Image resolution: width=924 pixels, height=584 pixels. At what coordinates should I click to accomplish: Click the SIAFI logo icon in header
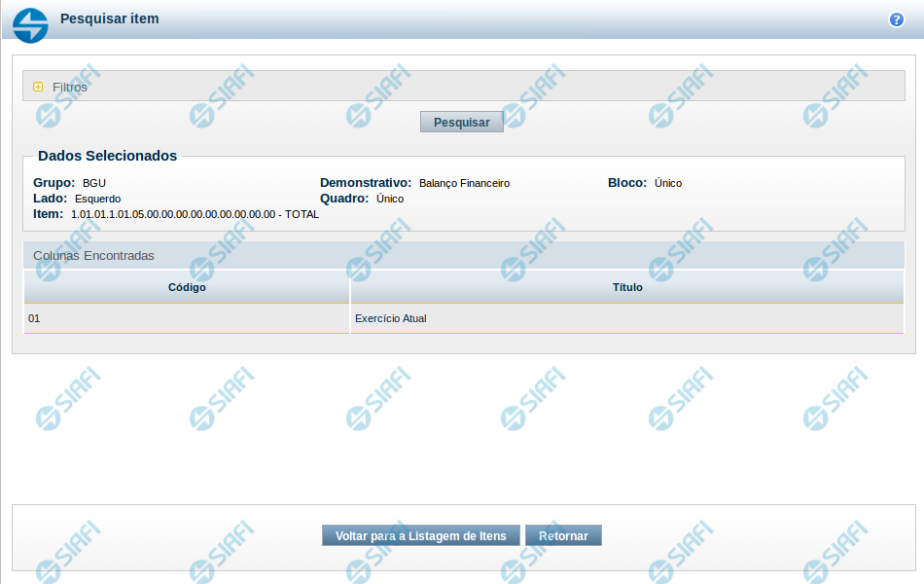click(x=30, y=23)
